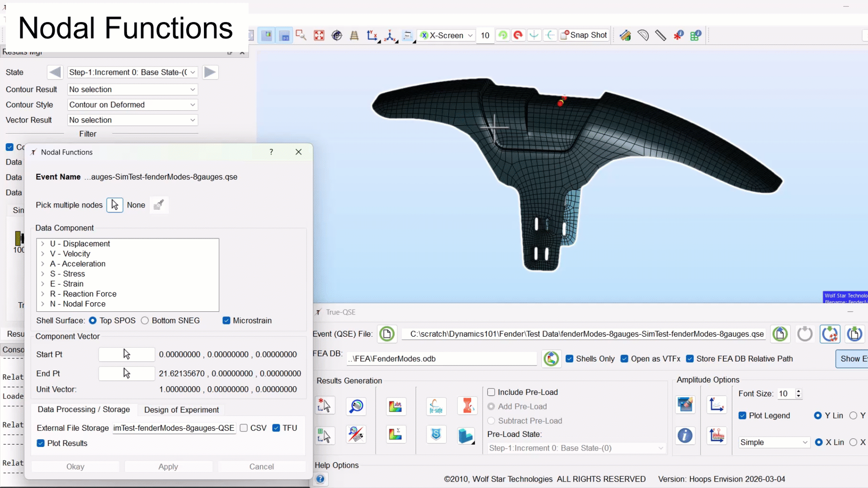Image resolution: width=868 pixels, height=488 pixels.
Task: Switch to Design of Experiment tab
Action: pyautogui.click(x=181, y=410)
